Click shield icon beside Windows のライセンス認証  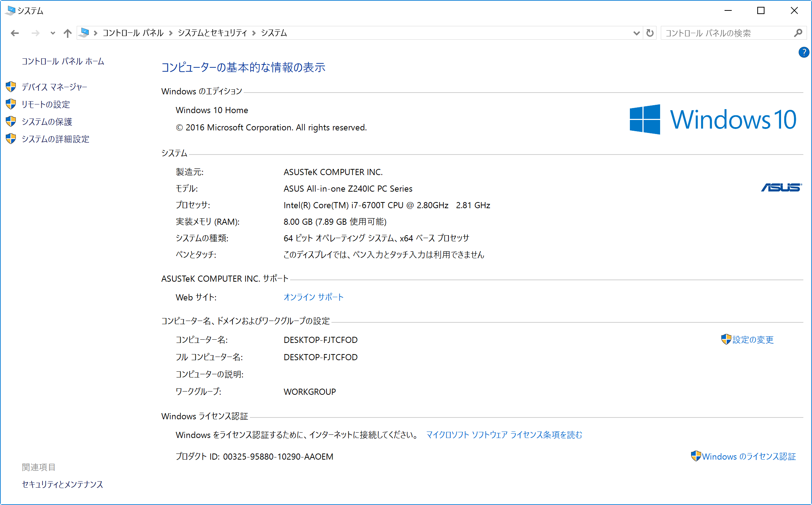tap(696, 456)
